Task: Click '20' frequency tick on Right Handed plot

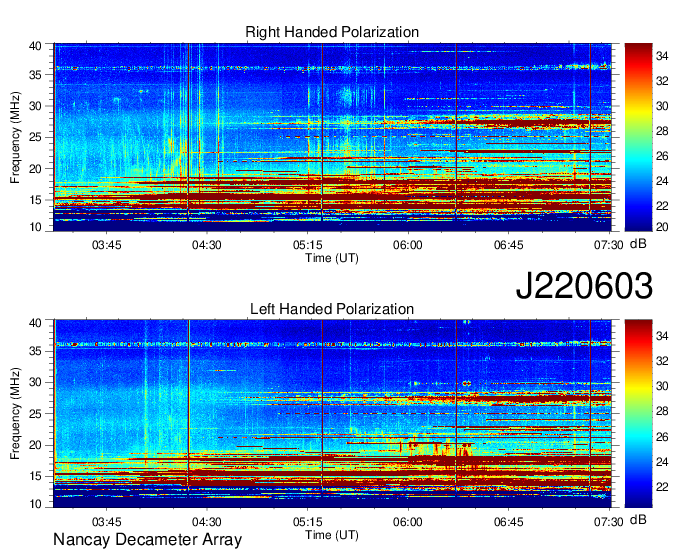Action: pos(35,169)
